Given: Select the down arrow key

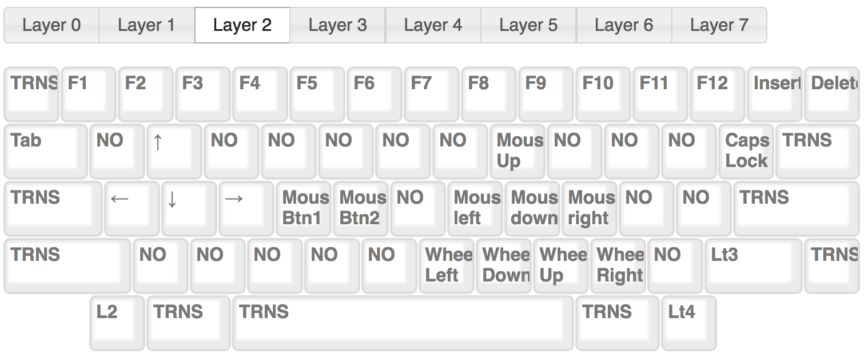Looking at the screenshot, I should coord(189,208).
